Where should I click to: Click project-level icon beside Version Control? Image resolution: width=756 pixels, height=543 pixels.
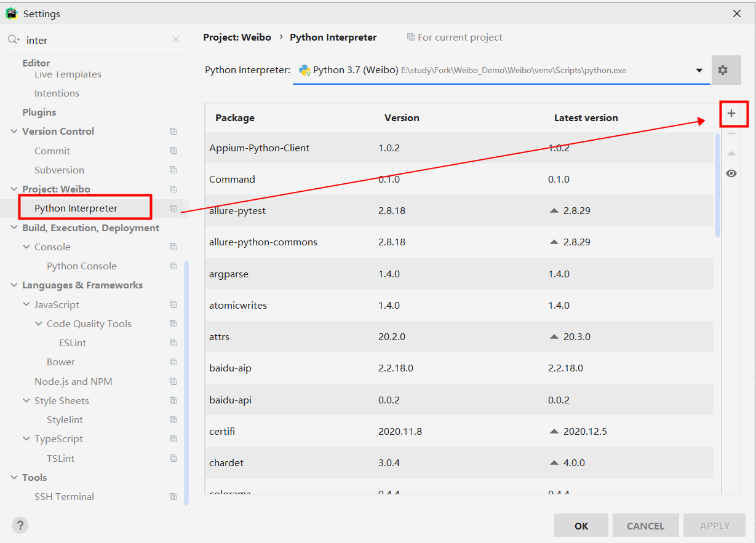pos(173,132)
